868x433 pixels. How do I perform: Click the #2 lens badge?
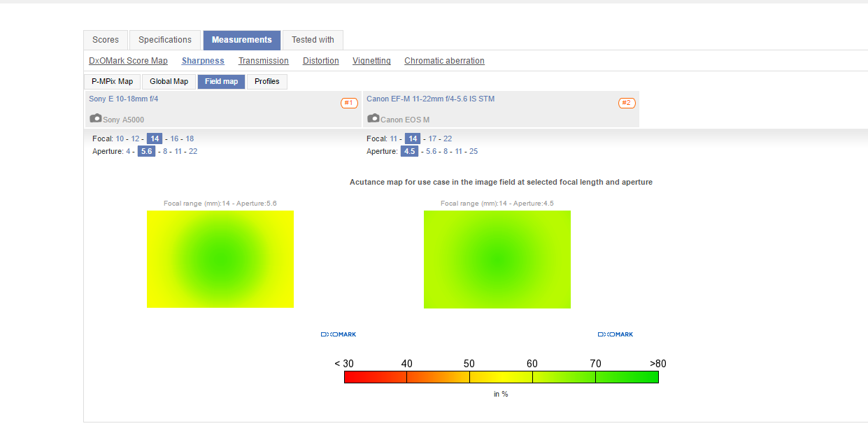point(627,104)
